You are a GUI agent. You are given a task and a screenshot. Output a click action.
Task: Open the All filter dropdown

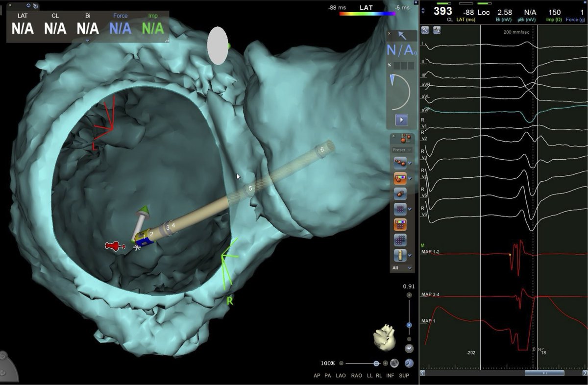point(401,268)
